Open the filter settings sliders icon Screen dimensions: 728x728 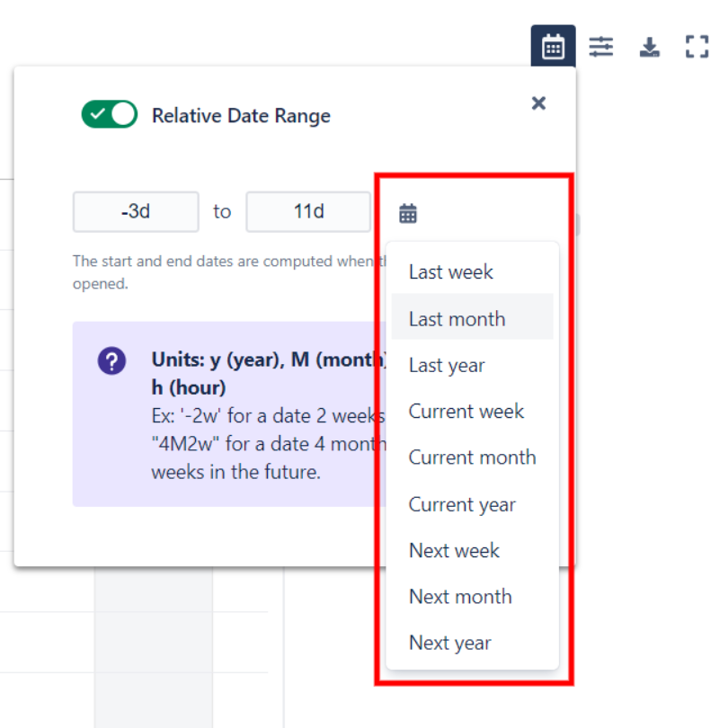(601, 47)
